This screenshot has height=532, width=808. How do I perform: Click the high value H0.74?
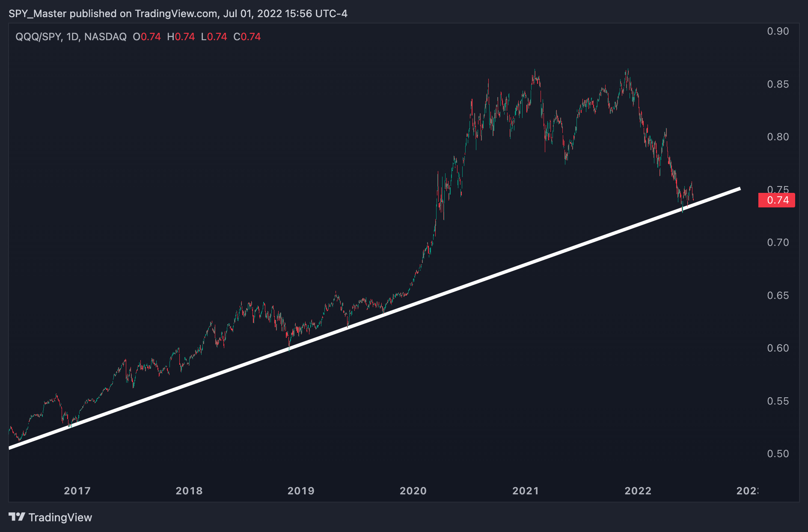tap(181, 37)
